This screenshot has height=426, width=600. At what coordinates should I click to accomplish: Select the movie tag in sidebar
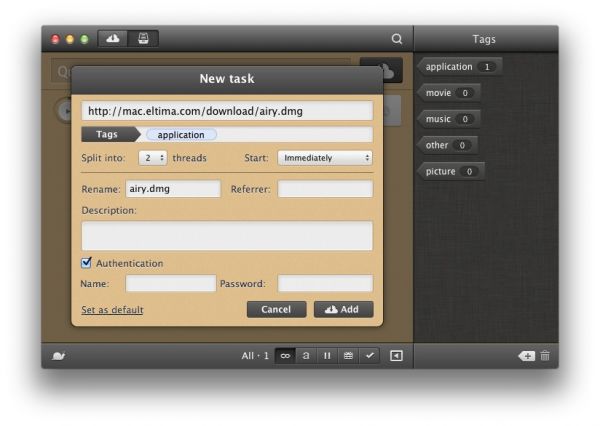(x=449, y=93)
